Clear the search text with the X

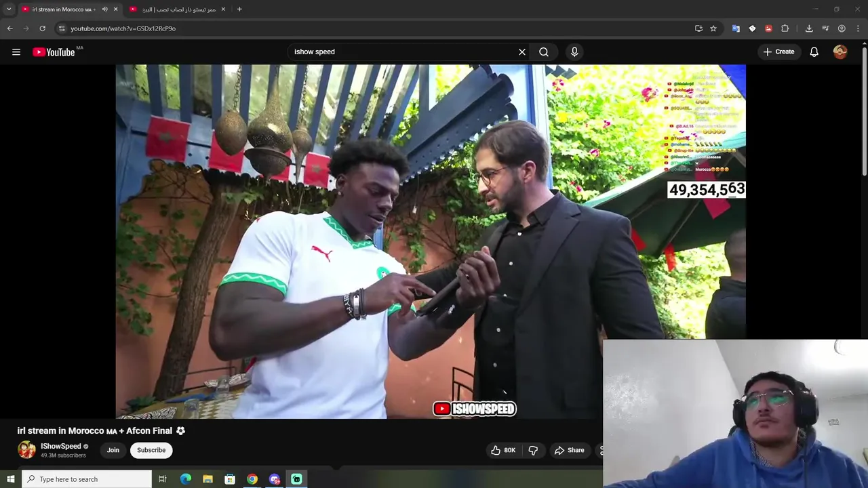click(x=522, y=52)
